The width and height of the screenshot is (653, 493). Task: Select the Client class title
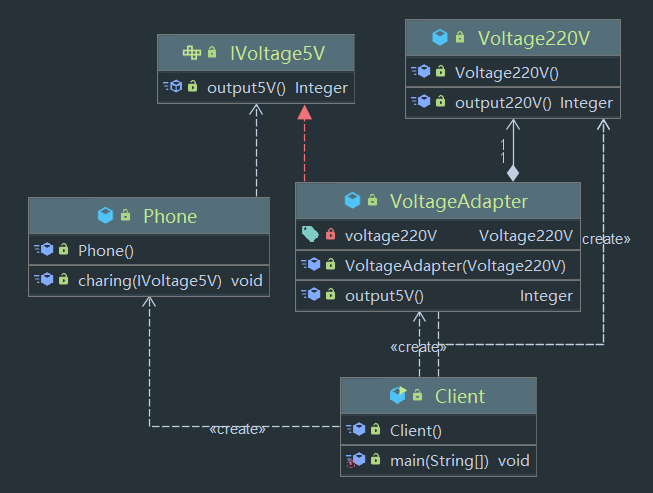460,396
